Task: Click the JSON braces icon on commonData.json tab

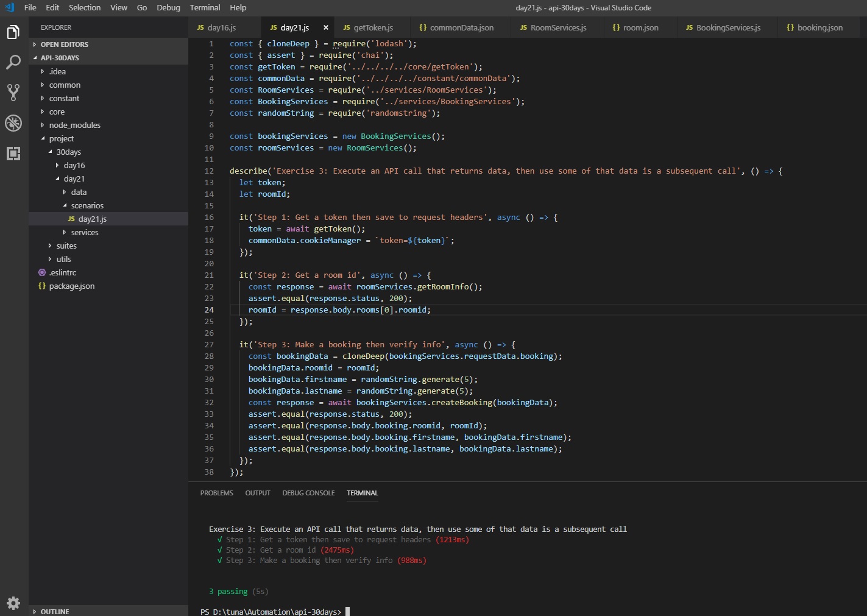Action: [x=423, y=27]
